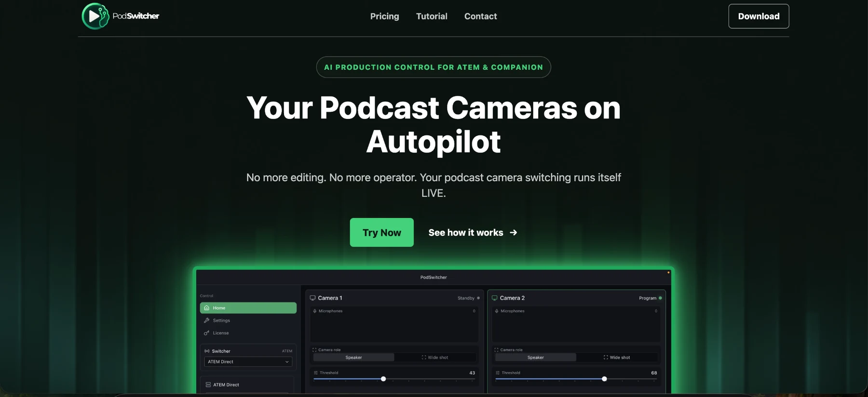868x397 pixels.
Task: Click the AI Production Control badge
Action: coord(434,67)
